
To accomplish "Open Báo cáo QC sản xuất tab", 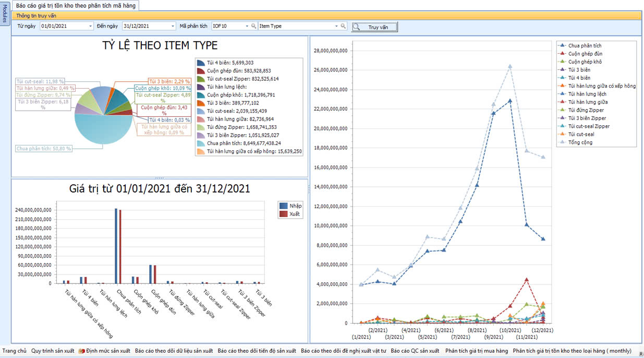I will click(416, 351).
